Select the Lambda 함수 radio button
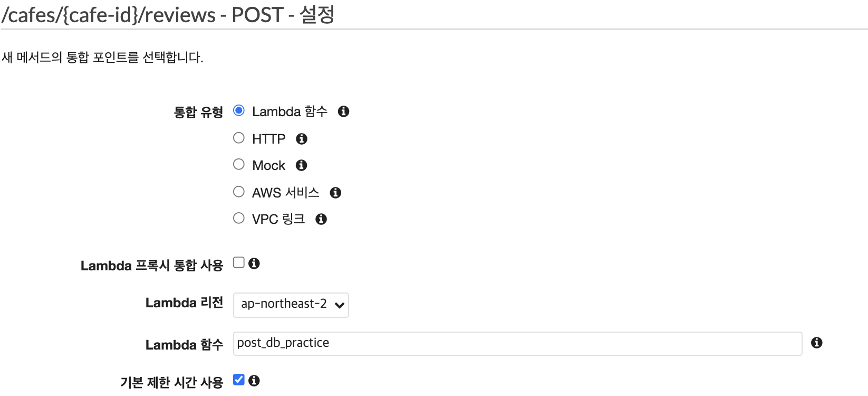The width and height of the screenshot is (868, 396). coord(238,109)
